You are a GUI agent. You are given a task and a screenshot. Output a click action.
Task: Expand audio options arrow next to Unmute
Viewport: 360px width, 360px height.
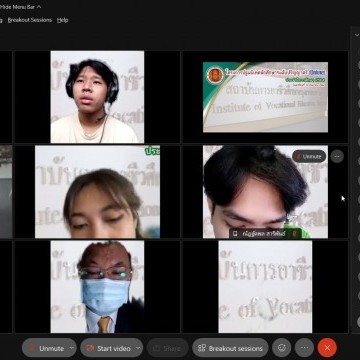click(x=72, y=348)
